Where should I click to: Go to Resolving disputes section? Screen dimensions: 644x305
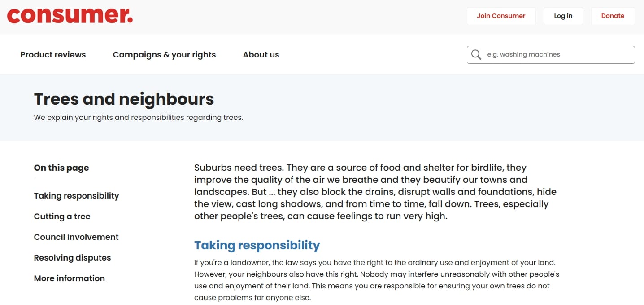coord(72,258)
